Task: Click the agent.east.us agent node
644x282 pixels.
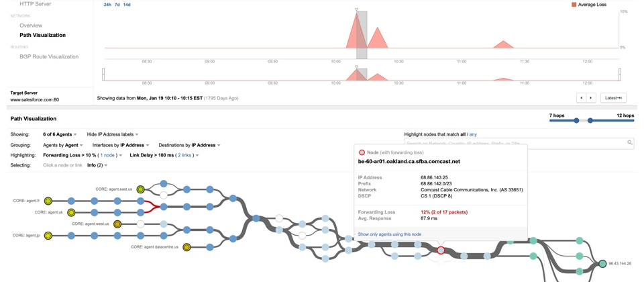Action: click(140, 189)
